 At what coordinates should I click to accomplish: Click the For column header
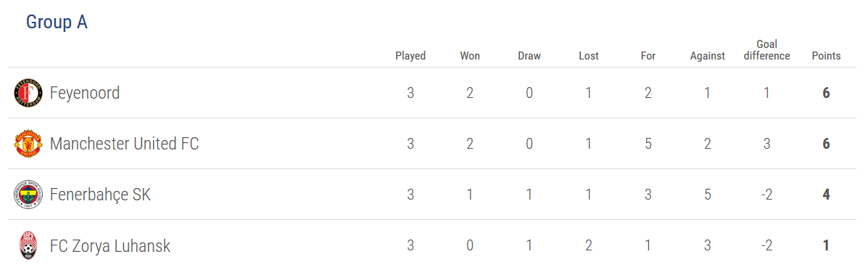pos(648,56)
